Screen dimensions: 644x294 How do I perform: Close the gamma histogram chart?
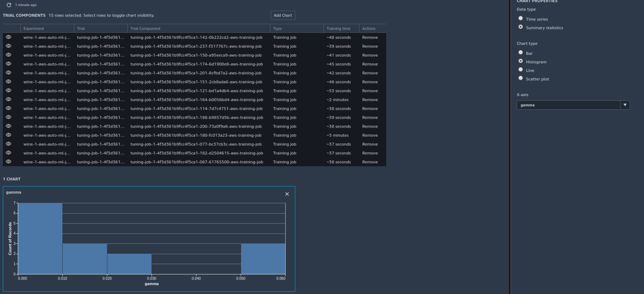(x=287, y=193)
